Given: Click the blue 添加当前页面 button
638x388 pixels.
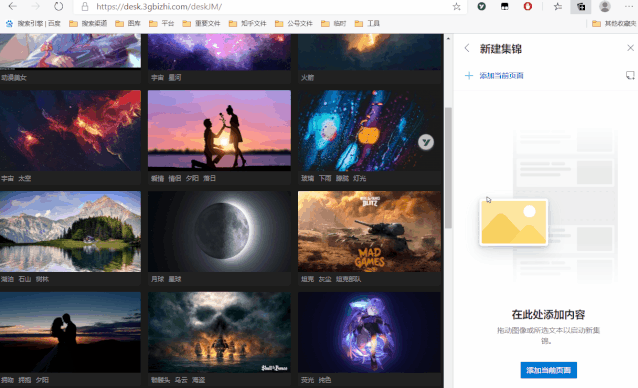Looking at the screenshot, I should click(548, 370).
